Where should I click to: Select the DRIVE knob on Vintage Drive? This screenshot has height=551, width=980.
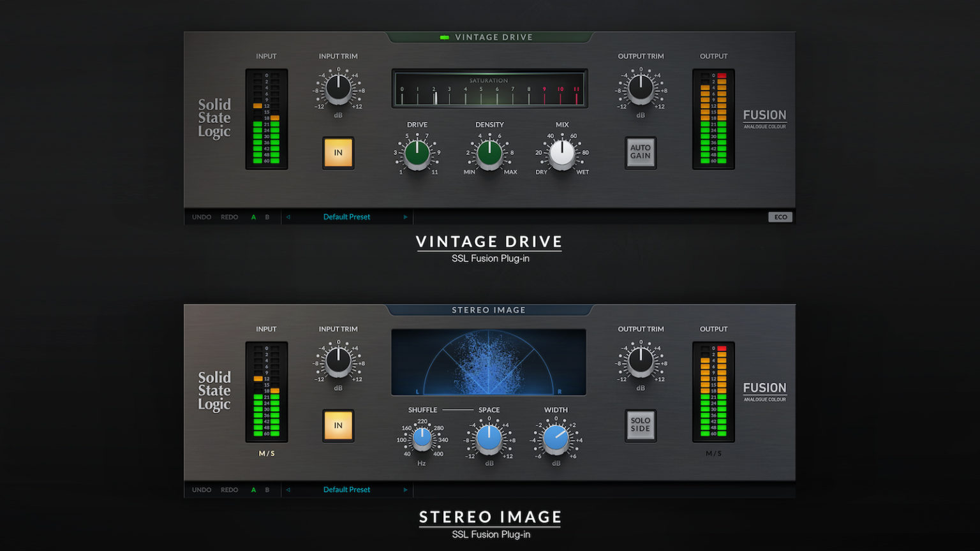tap(417, 154)
